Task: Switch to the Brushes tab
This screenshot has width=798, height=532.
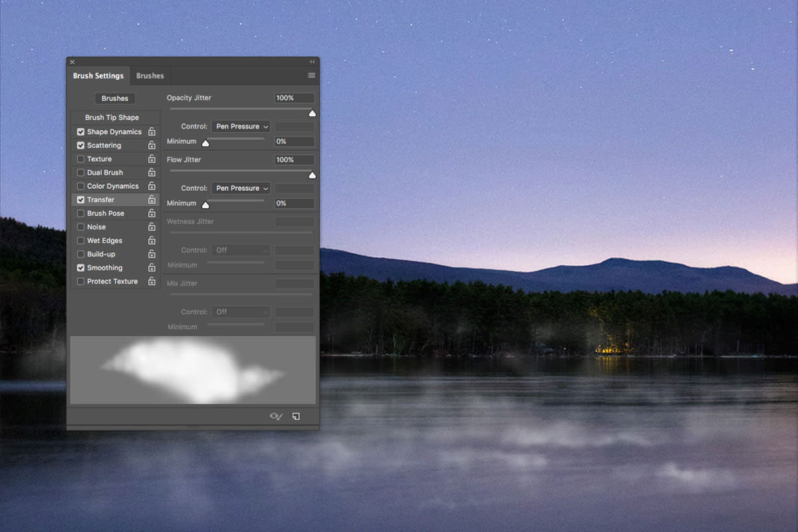Action: click(x=150, y=76)
